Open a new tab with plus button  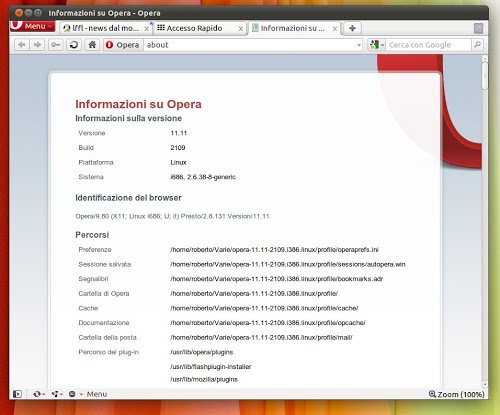coord(352,28)
